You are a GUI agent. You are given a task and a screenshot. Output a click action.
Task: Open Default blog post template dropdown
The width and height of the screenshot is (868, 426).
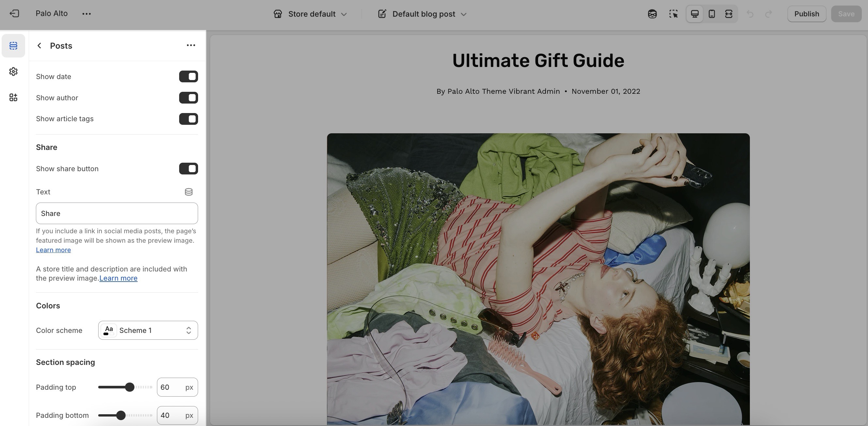[x=423, y=14]
